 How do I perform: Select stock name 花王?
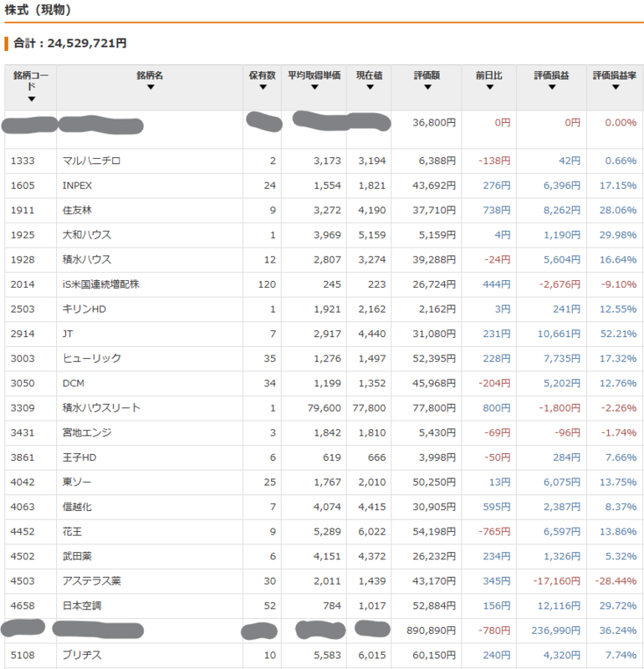72,532
